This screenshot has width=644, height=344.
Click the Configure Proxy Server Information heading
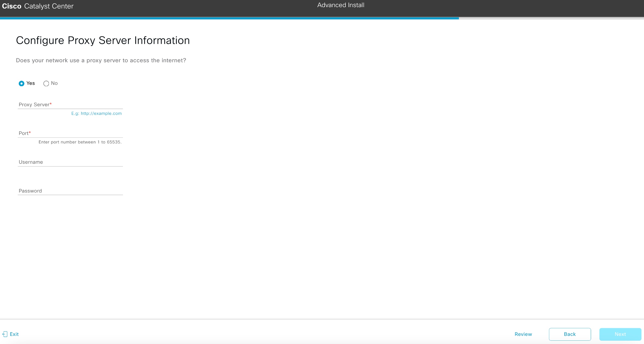(x=103, y=40)
